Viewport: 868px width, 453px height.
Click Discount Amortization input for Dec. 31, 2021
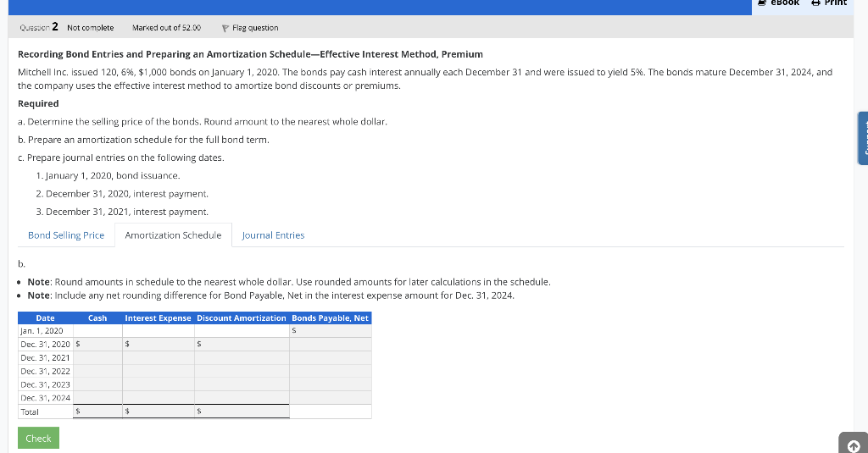[242, 358]
